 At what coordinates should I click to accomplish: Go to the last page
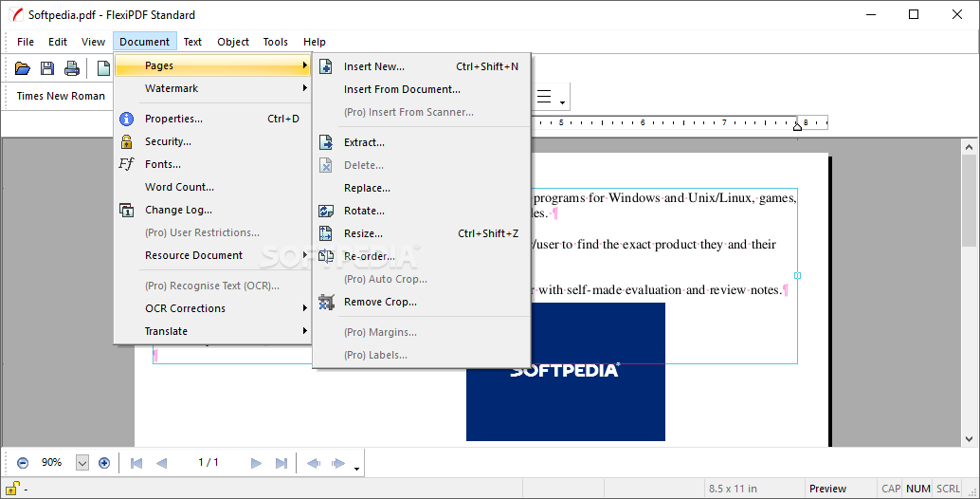[281, 463]
